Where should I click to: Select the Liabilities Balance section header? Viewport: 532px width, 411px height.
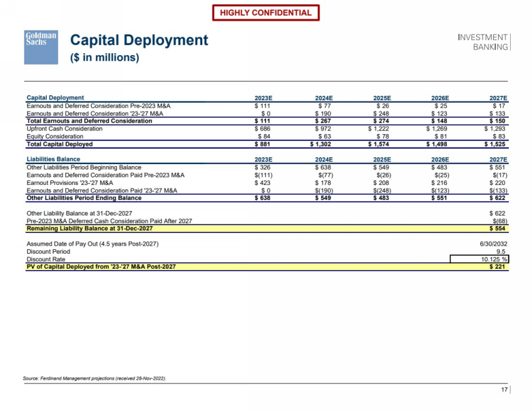pyautogui.click(x=53, y=159)
